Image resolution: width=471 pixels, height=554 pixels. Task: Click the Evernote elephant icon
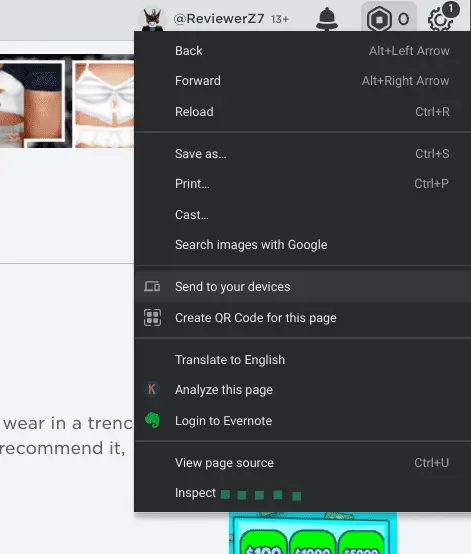[x=152, y=420]
